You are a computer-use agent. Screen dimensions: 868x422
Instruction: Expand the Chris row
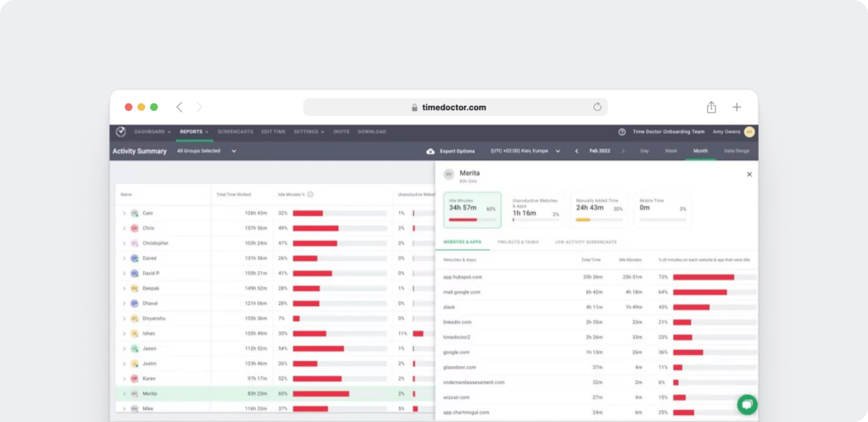pos(124,228)
